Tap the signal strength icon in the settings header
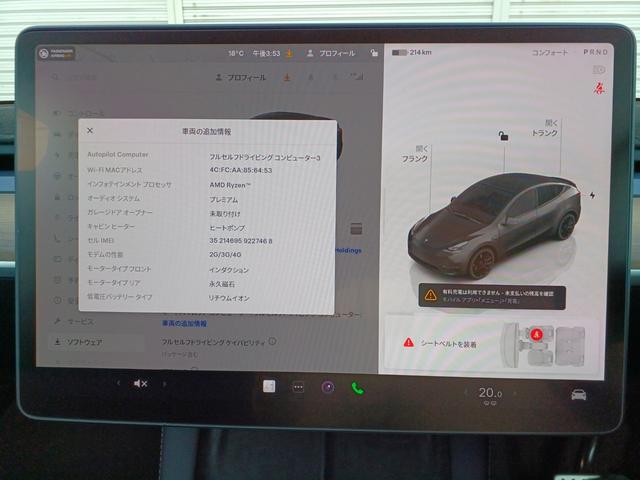 coord(356,76)
